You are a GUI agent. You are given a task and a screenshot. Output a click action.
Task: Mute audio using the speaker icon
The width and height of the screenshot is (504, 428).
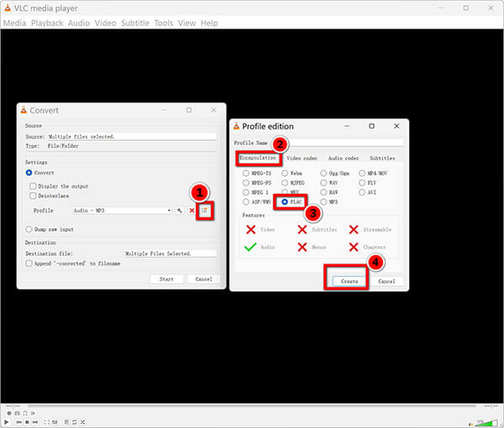(471, 424)
